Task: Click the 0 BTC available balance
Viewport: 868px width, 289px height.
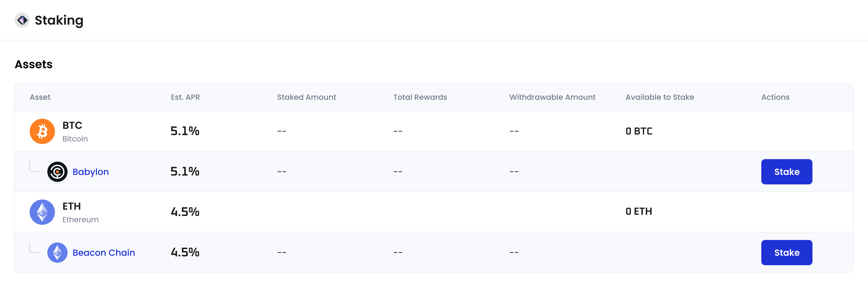Action: (x=639, y=131)
